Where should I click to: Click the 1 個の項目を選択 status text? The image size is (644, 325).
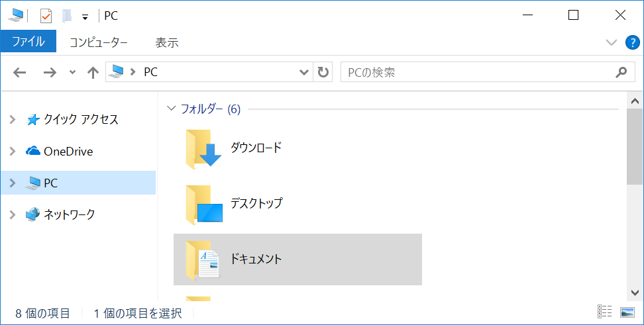[x=138, y=314]
